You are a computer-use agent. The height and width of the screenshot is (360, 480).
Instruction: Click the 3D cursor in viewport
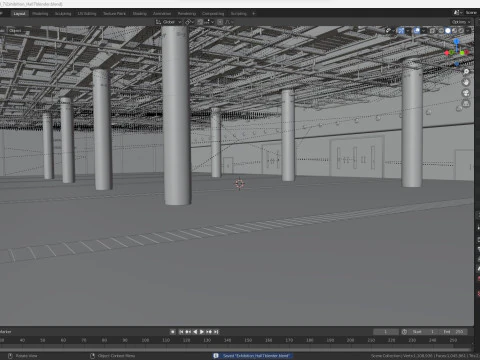[x=239, y=184]
